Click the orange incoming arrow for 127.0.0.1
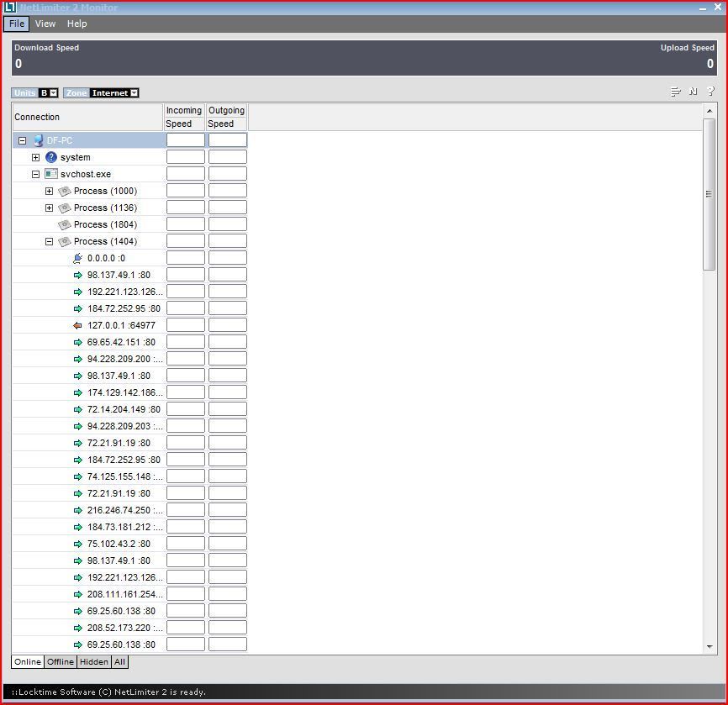728x705 pixels. coord(77,325)
